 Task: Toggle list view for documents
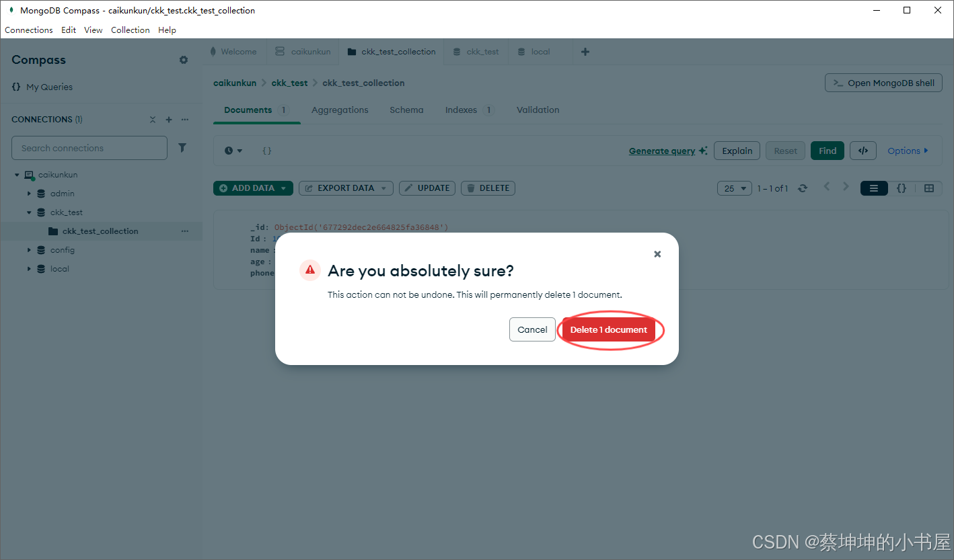[x=874, y=188]
